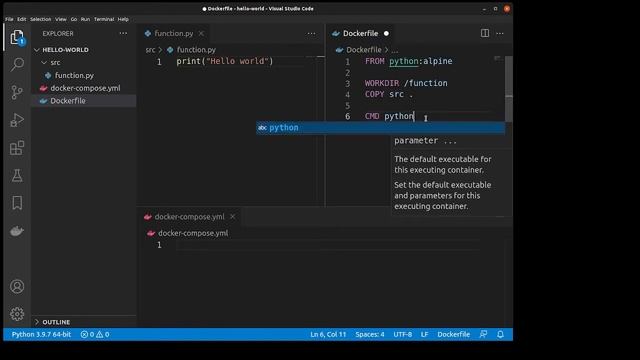
Task: Open the Accounts icon
Action: tap(17, 286)
